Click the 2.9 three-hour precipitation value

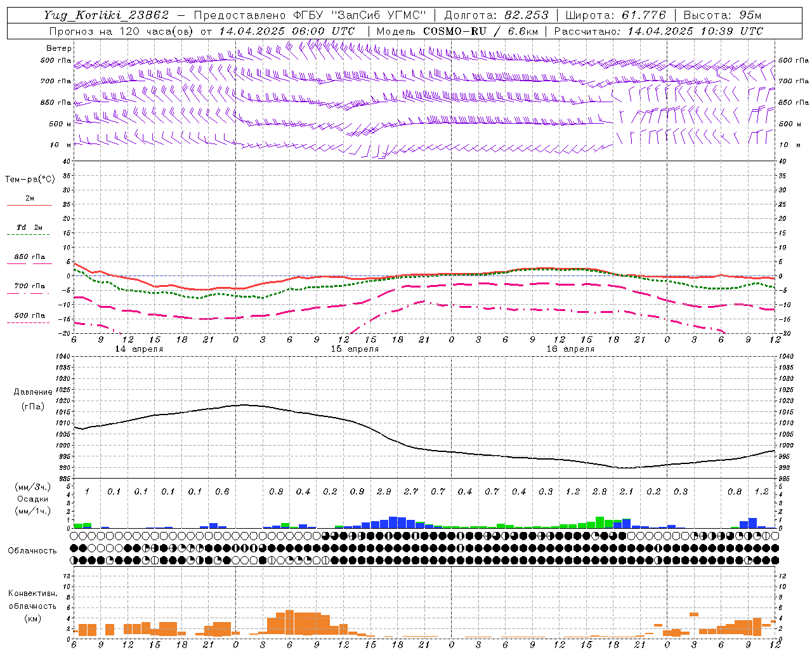[x=384, y=492]
